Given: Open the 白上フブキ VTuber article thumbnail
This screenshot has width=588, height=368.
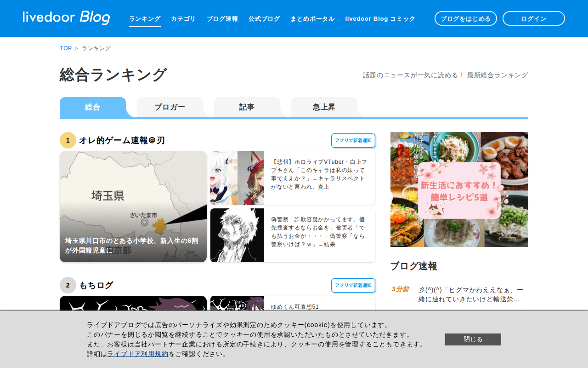Looking at the screenshot, I should click(237, 178).
